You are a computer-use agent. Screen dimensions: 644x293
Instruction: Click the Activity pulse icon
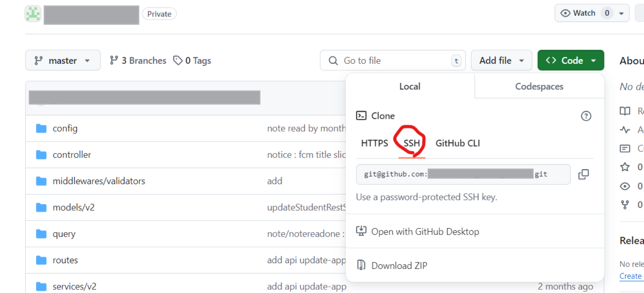coord(625,130)
